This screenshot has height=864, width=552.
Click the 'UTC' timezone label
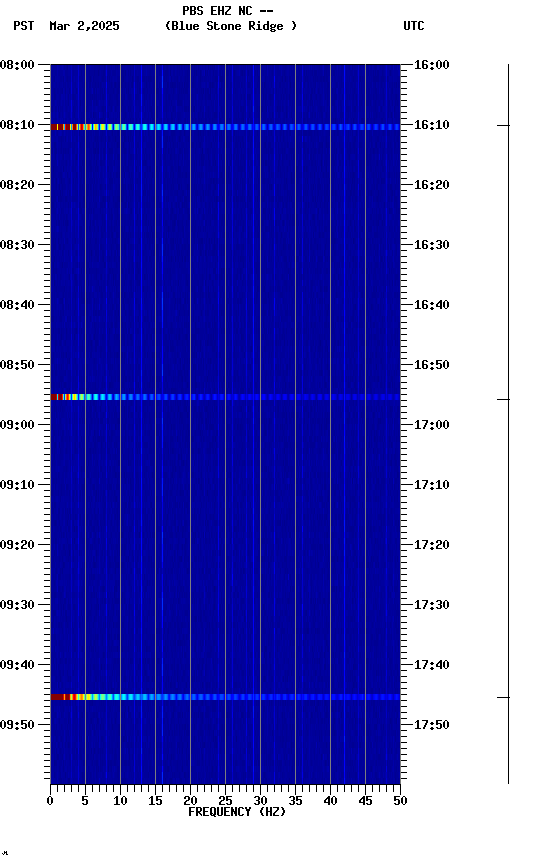[414, 26]
